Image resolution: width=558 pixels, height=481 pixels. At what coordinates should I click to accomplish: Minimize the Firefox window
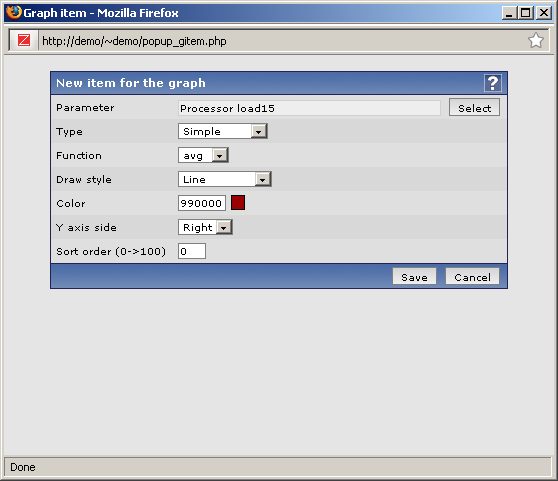510,13
